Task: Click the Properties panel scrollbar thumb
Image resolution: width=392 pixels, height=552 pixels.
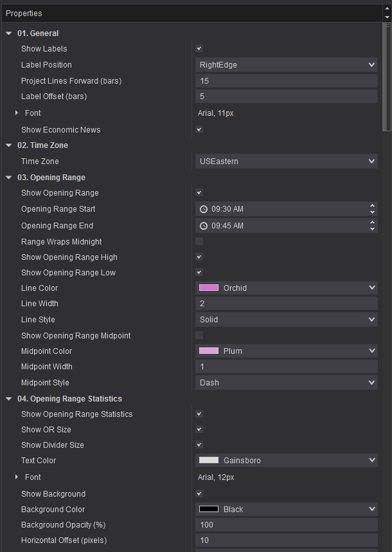Action: (387, 77)
